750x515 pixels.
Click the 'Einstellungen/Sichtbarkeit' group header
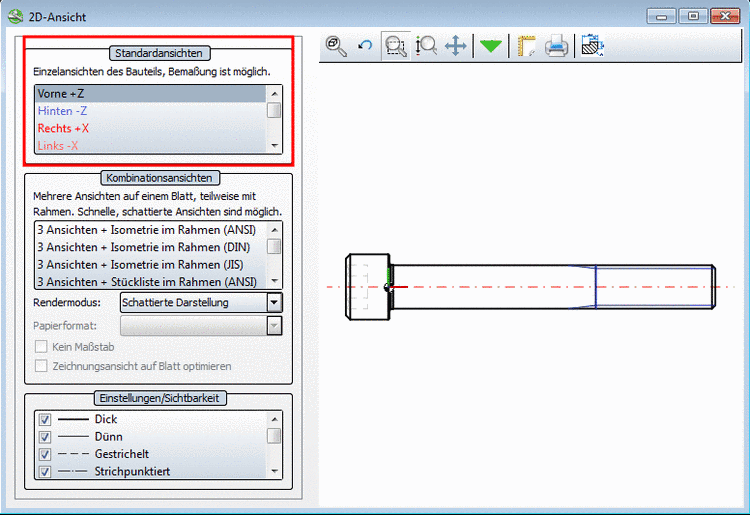(x=159, y=398)
